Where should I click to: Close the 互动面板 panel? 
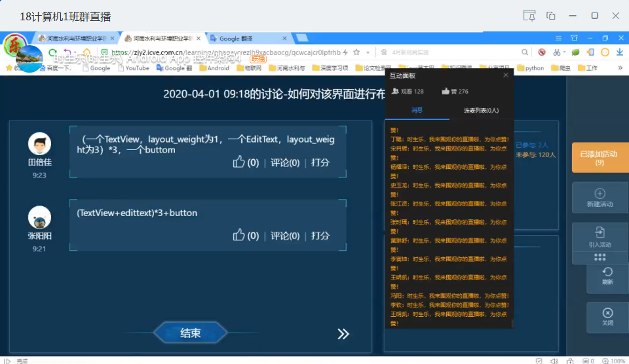pyautogui.click(x=506, y=75)
